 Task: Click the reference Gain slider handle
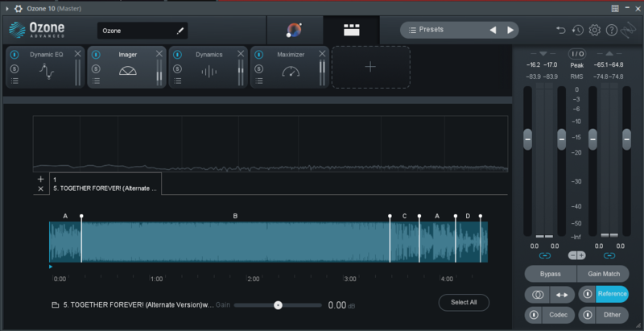278,305
